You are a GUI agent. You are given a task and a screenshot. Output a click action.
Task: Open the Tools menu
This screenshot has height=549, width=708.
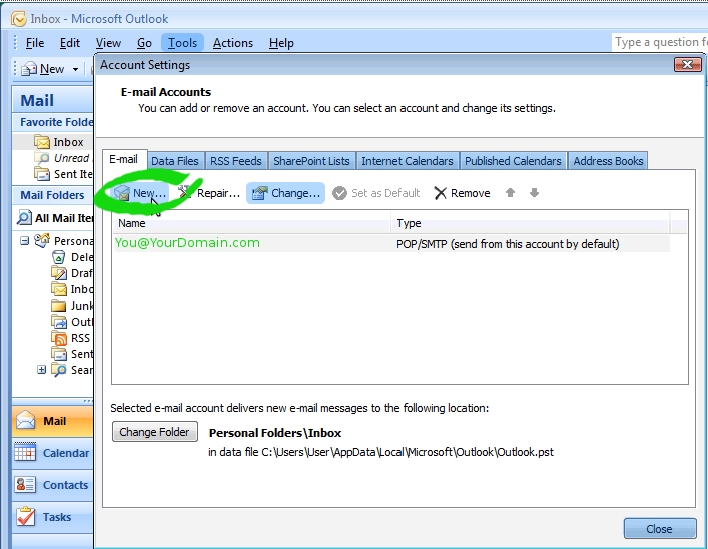click(x=182, y=43)
